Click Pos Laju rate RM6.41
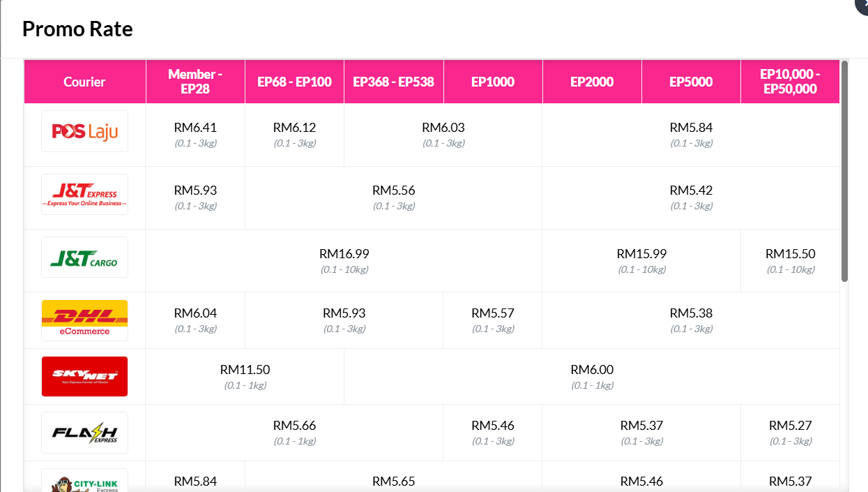Viewport: 868px width, 492px height. pos(195,128)
